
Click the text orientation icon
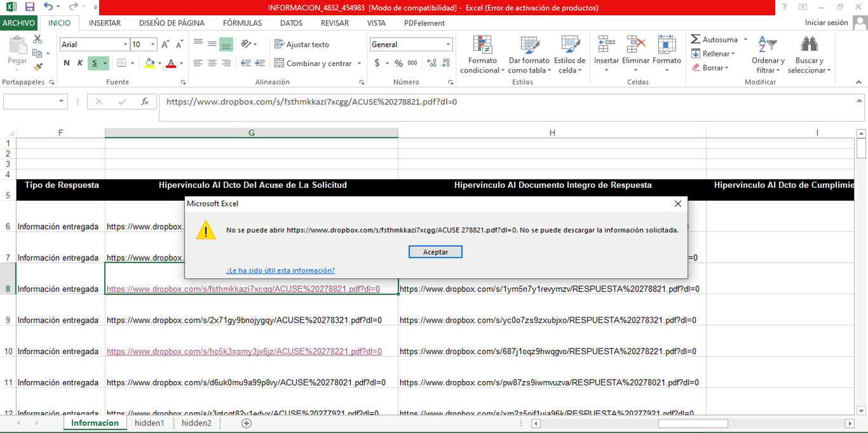tap(246, 44)
